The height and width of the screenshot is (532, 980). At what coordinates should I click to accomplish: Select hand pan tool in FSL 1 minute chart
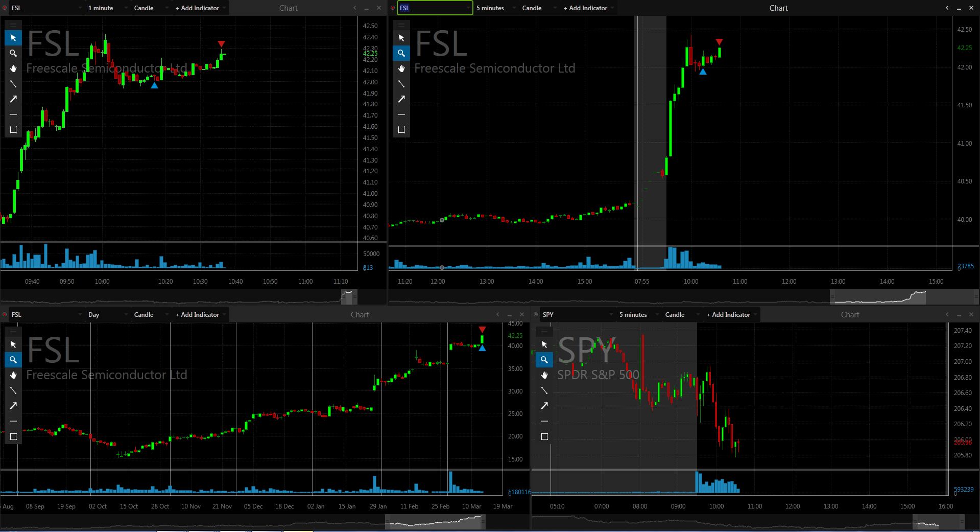[x=13, y=68]
